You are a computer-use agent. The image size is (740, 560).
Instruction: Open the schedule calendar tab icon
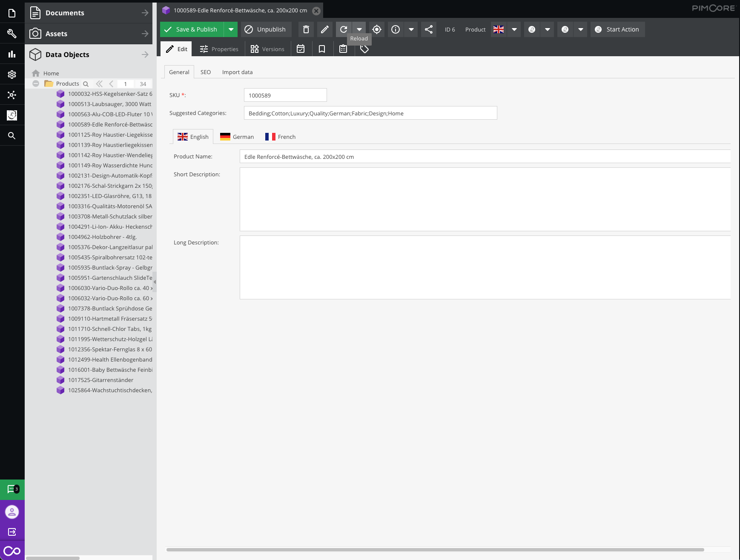click(301, 49)
